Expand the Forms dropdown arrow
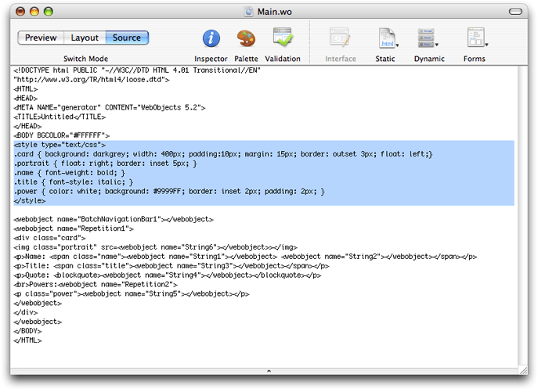 486,45
